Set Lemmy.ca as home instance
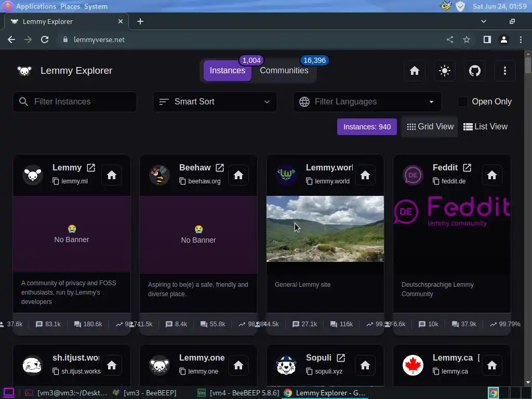The image size is (532, 399). click(492, 365)
